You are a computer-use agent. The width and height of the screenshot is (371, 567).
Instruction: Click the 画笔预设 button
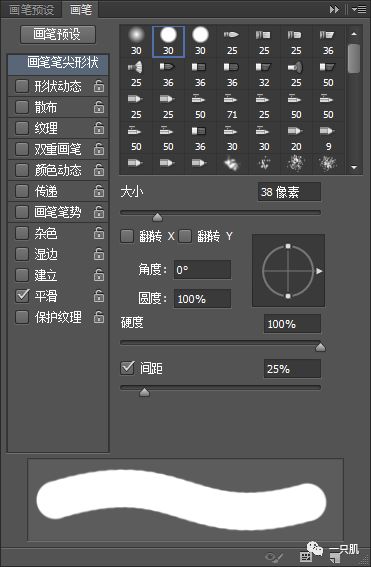pos(58,34)
